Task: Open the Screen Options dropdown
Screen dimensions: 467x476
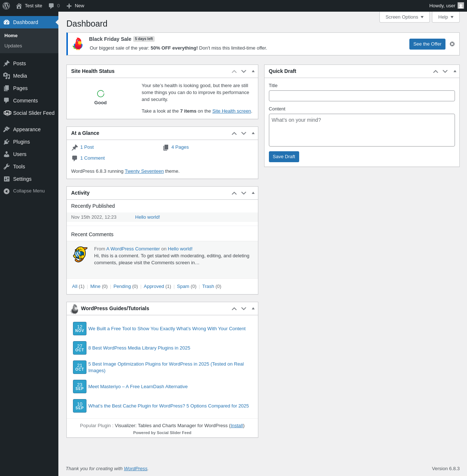Action: (x=405, y=17)
